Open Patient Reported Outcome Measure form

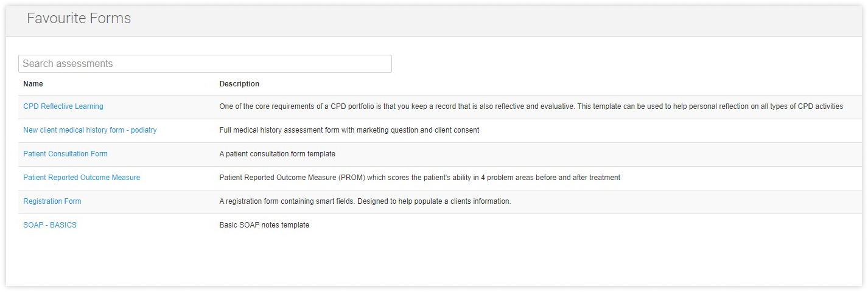pyautogui.click(x=82, y=178)
